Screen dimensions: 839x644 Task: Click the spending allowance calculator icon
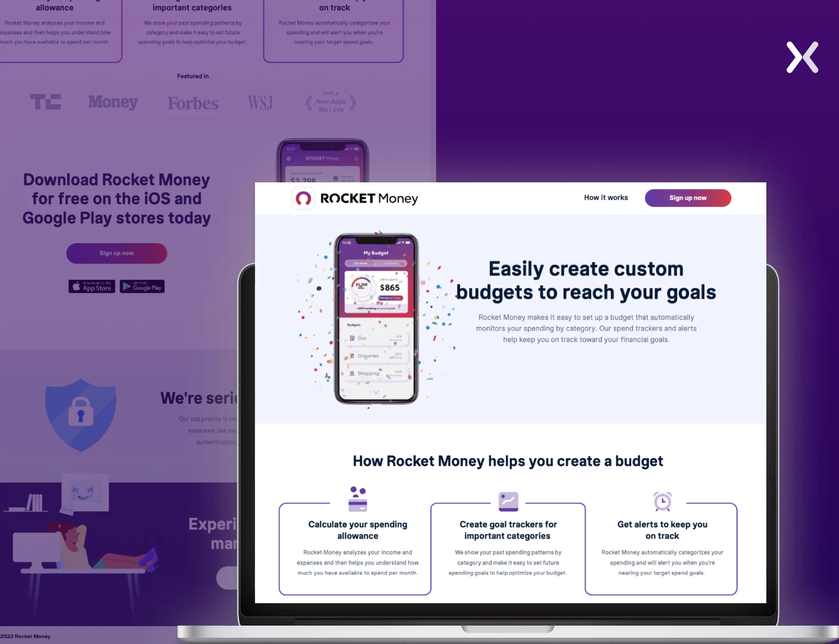[357, 499]
